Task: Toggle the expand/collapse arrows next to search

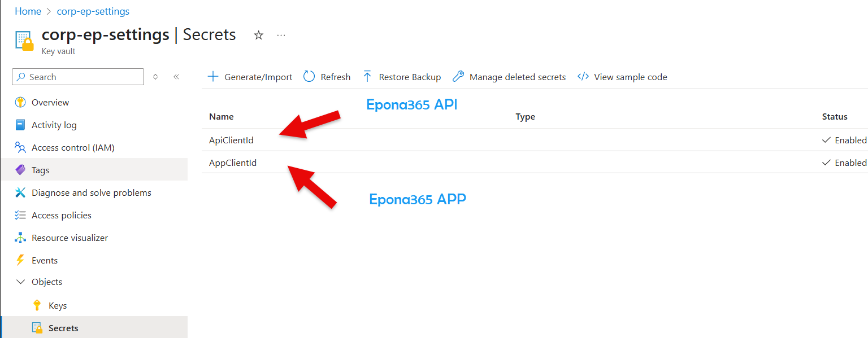Action: pyautogui.click(x=155, y=77)
